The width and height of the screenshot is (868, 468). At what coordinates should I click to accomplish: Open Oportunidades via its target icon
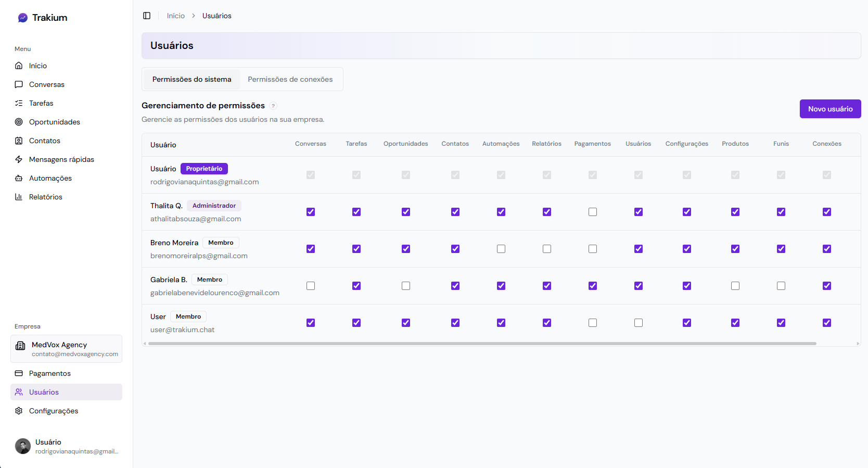coord(19,122)
